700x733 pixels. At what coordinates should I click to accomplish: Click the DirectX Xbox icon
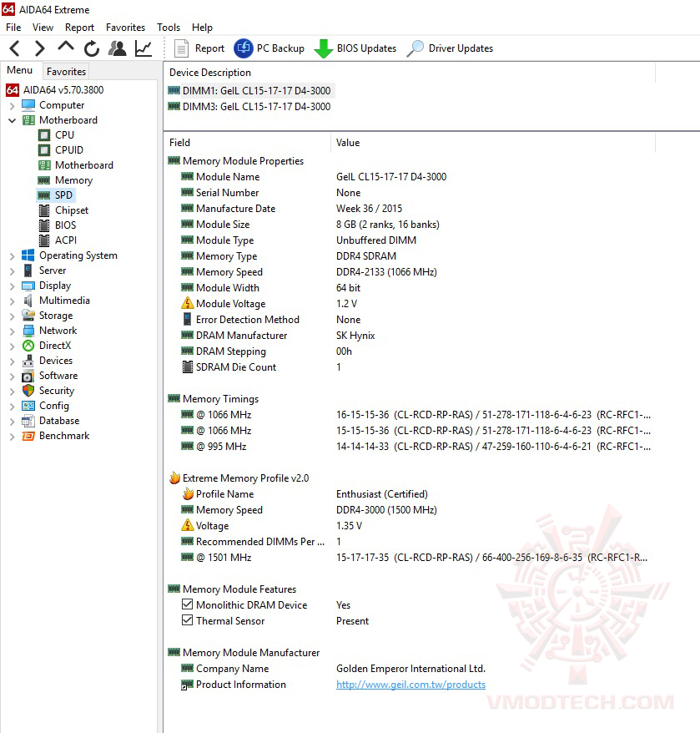tap(28, 346)
